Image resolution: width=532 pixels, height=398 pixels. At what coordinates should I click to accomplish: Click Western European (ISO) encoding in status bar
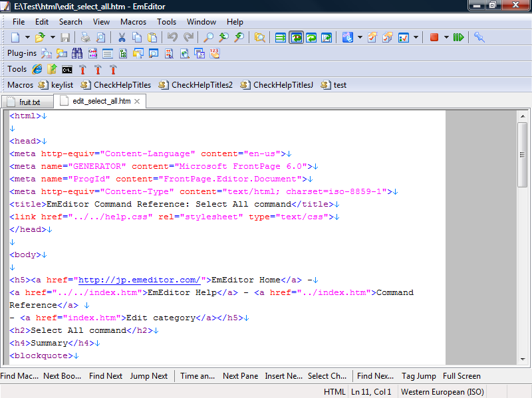pos(442,392)
